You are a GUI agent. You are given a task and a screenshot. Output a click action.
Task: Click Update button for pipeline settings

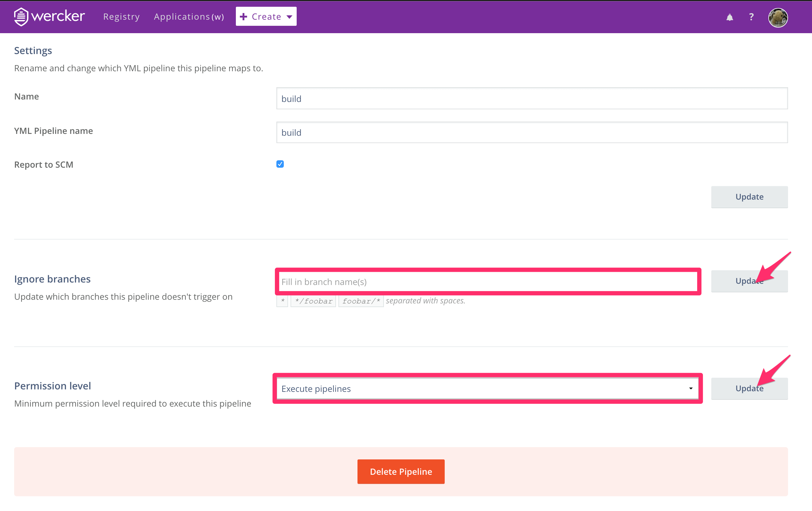(x=749, y=197)
